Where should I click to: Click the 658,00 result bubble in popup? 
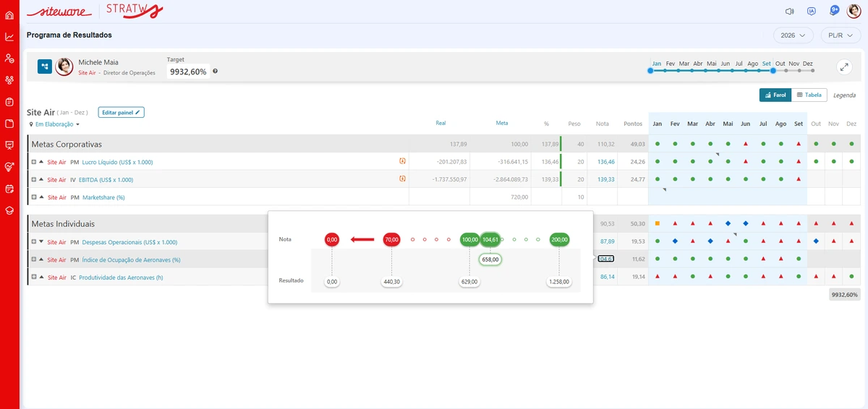click(490, 259)
